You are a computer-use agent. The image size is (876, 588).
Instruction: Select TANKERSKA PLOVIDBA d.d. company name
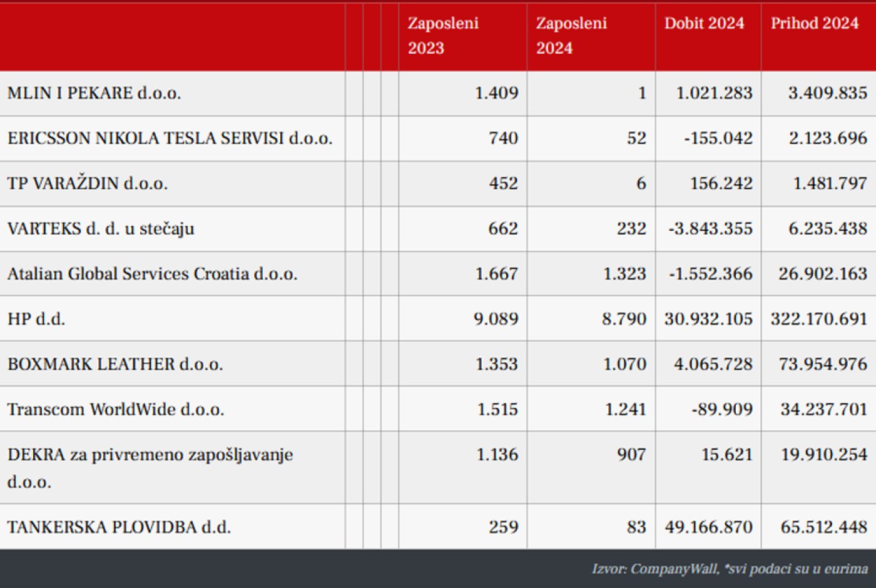coord(119,527)
